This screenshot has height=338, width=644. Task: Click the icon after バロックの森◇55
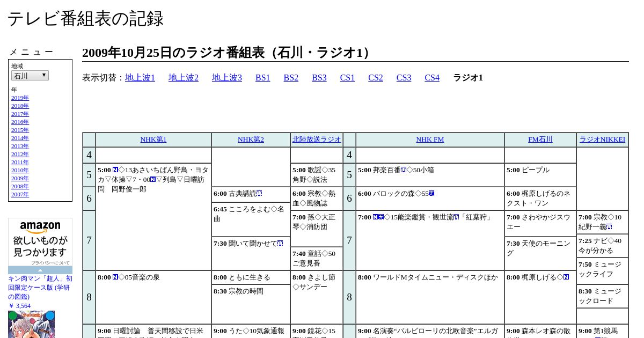431,194
